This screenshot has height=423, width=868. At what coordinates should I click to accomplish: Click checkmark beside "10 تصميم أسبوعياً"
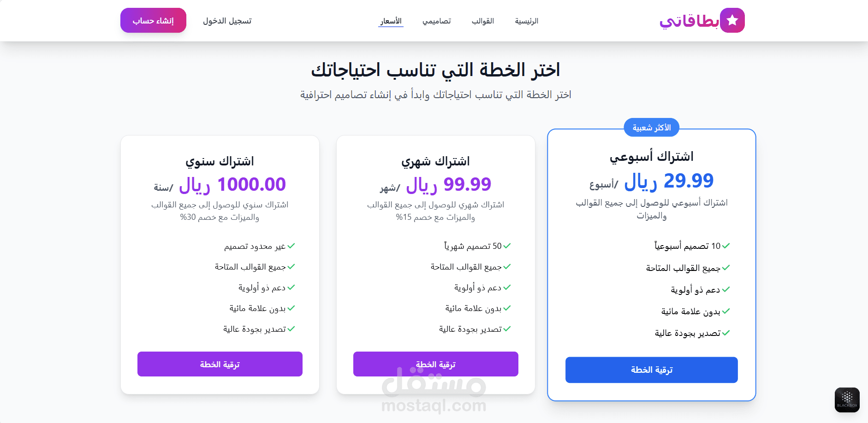726,246
